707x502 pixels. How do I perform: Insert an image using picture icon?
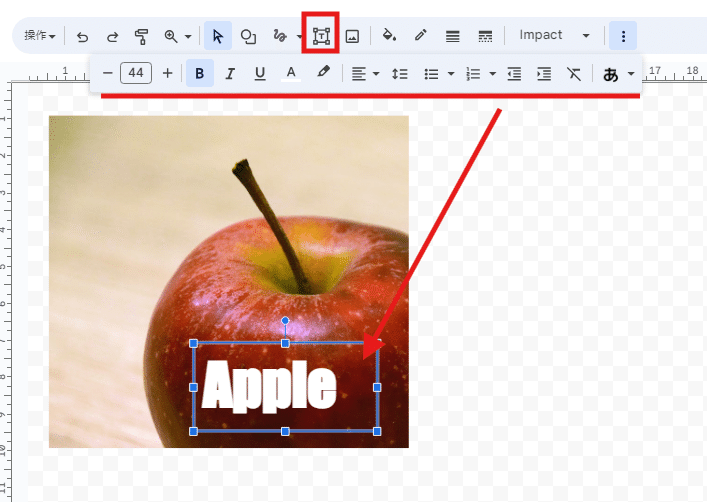coord(352,36)
